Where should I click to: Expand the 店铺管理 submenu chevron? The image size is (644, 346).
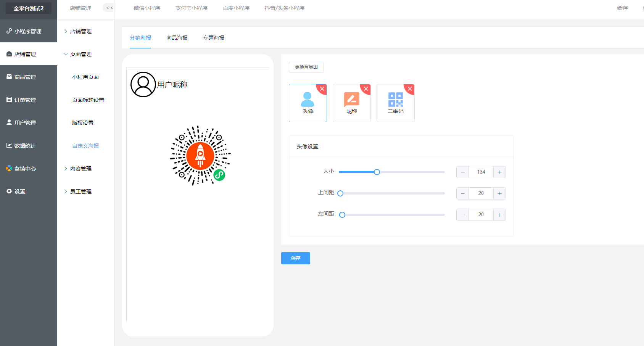coord(66,31)
